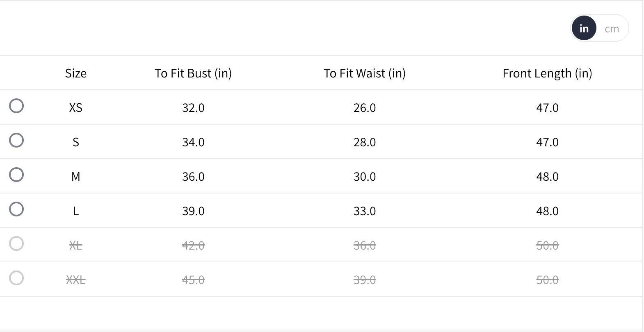Pick the L size radio button

(16, 209)
